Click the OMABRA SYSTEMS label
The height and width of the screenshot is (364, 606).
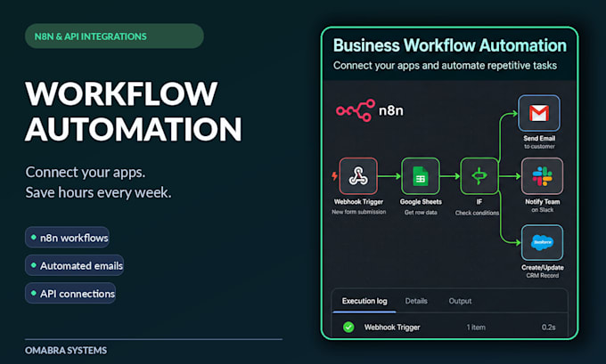point(66,351)
